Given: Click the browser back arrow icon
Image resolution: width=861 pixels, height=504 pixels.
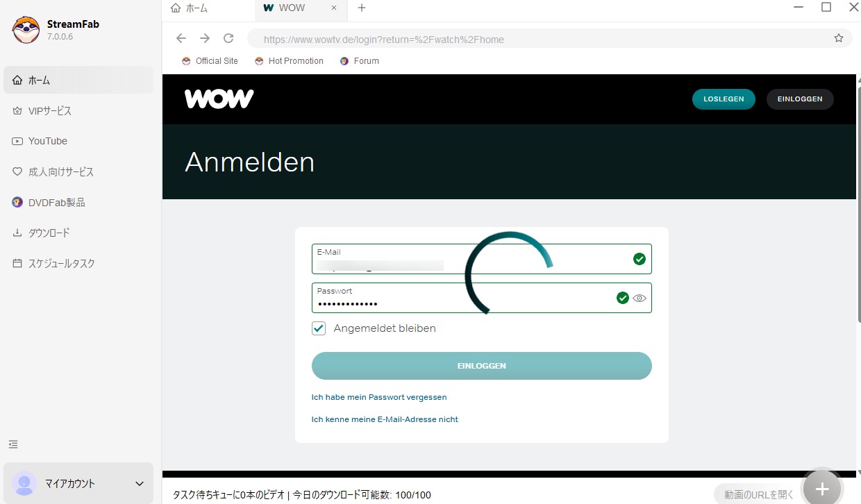Looking at the screenshot, I should (181, 39).
